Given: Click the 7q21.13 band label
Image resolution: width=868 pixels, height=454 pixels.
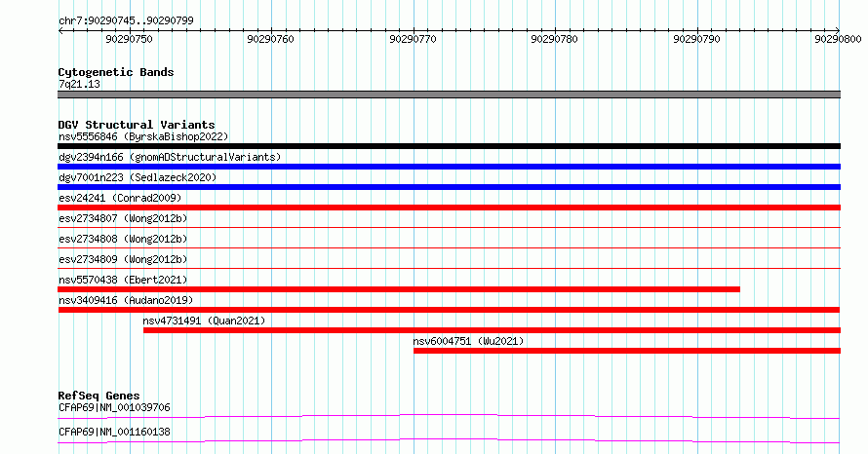Looking at the screenshot, I should [80, 84].
